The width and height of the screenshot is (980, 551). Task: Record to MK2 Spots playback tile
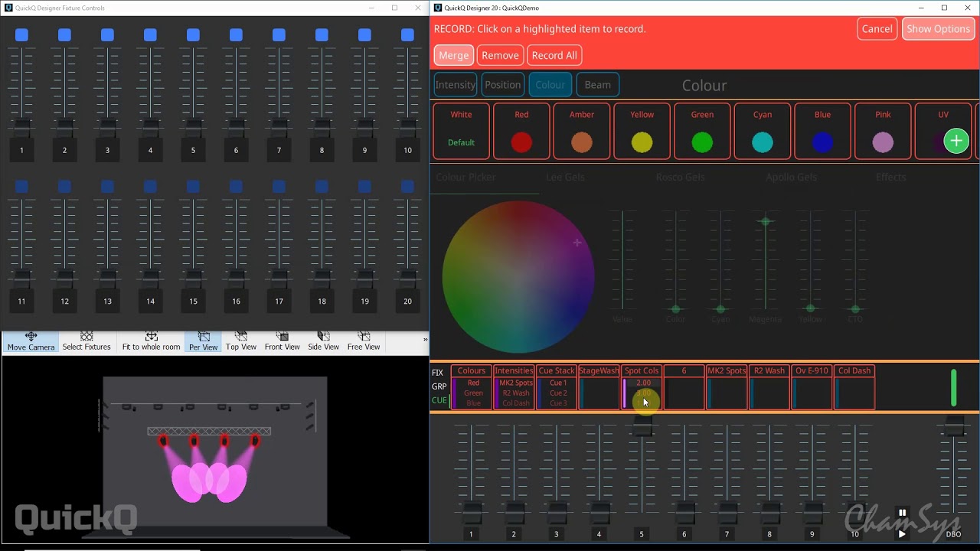(727, 387)
